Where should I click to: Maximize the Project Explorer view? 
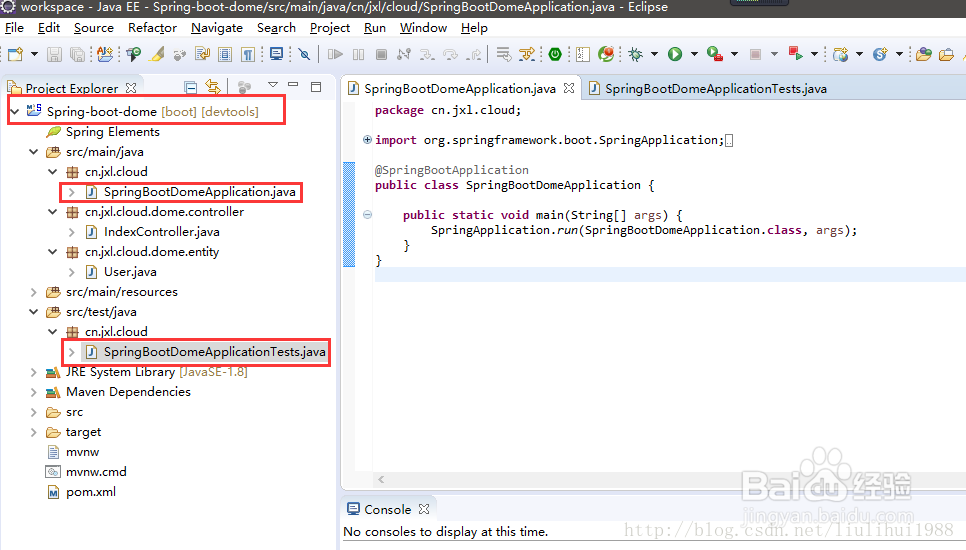coord(316,87)
